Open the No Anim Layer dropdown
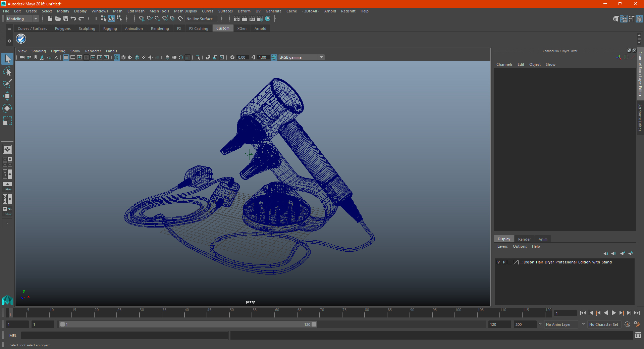This screenshot has height=349, width=644. pyautogui.click(x=561, y=325)
